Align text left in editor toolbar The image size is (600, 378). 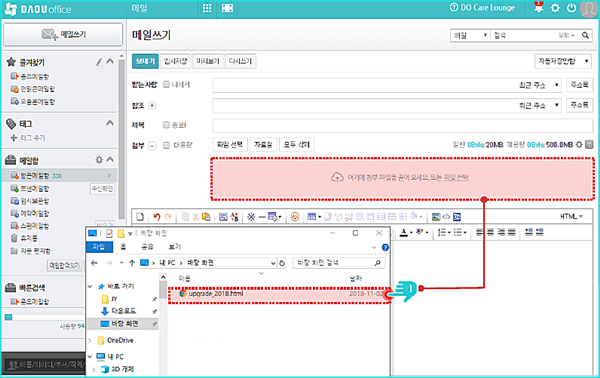click(x=480, y=232)
